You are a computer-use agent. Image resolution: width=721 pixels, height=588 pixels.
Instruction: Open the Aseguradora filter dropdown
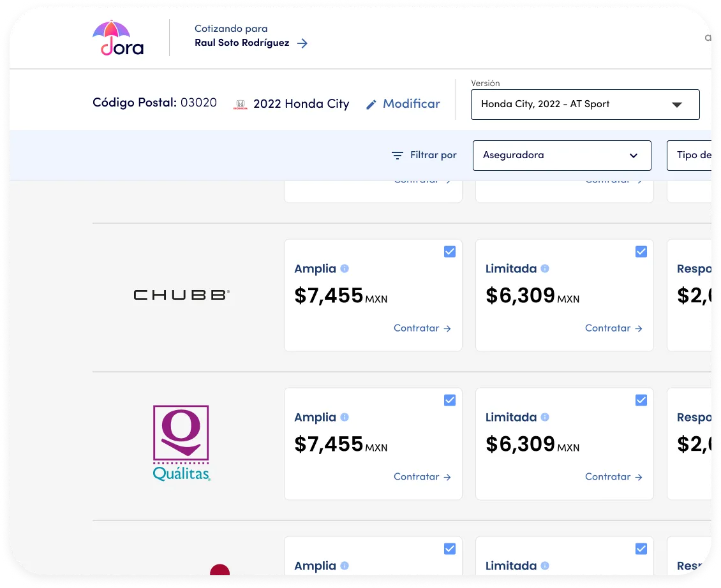click(561, 156)
